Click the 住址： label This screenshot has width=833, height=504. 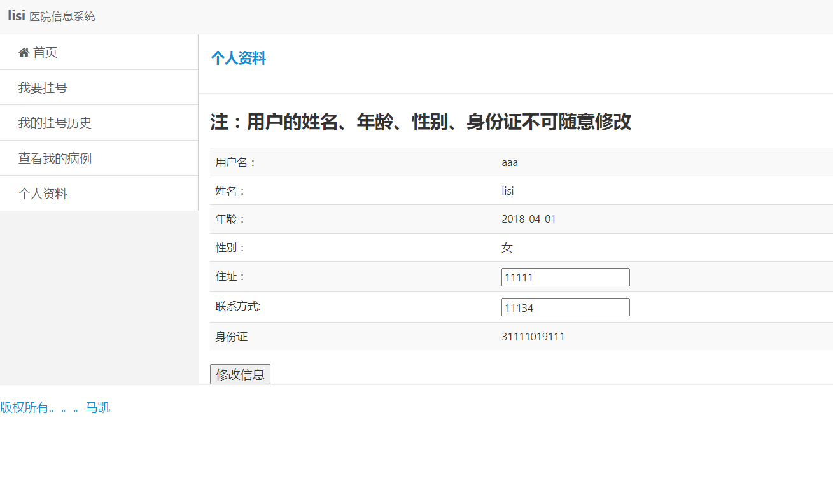click(231, 276)
